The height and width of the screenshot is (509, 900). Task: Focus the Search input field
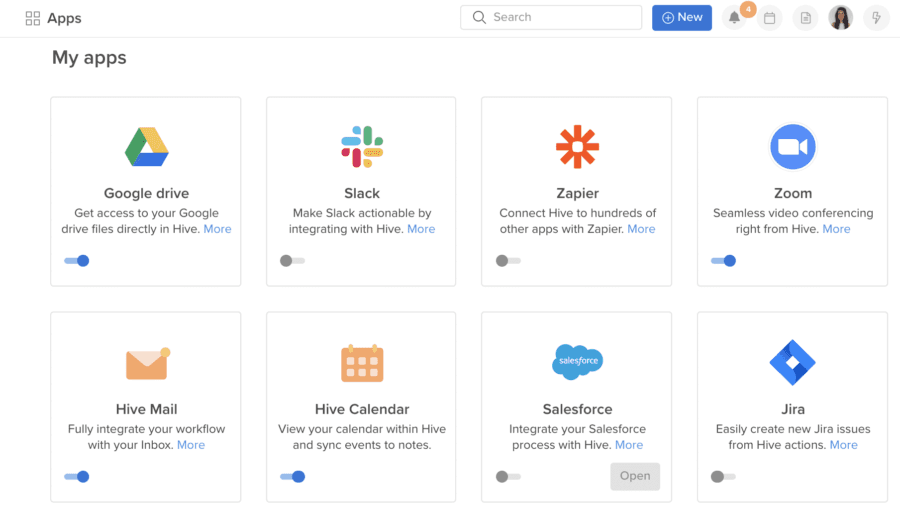[x=551, y=17]
